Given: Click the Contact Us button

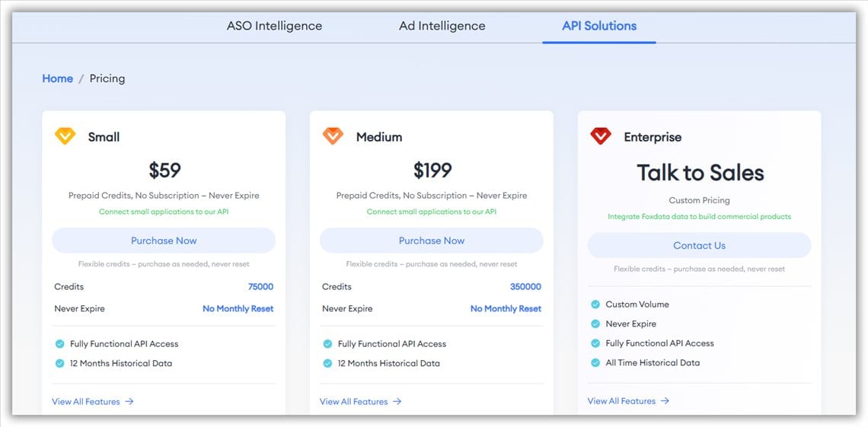Looking at the screenshot, I should pyautogui.click(x=699, y=246).
